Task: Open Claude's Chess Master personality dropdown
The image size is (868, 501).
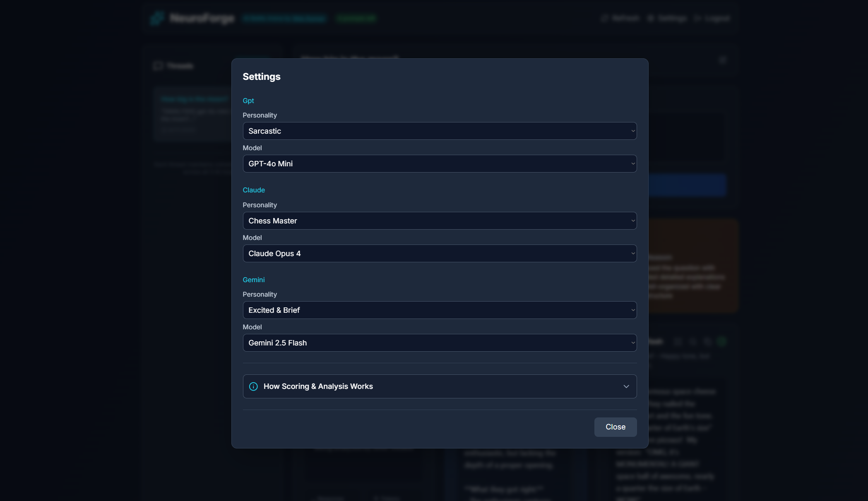Action: (x=439, y=221)
